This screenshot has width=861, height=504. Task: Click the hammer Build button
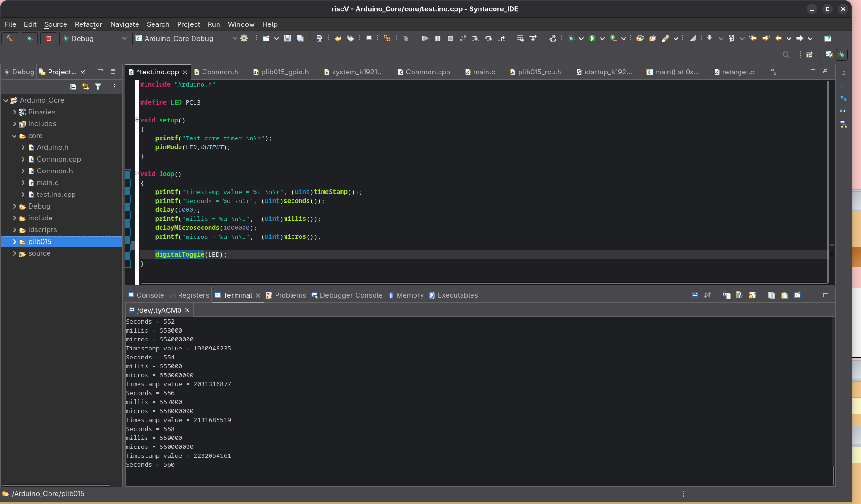(x=9, y=38)
